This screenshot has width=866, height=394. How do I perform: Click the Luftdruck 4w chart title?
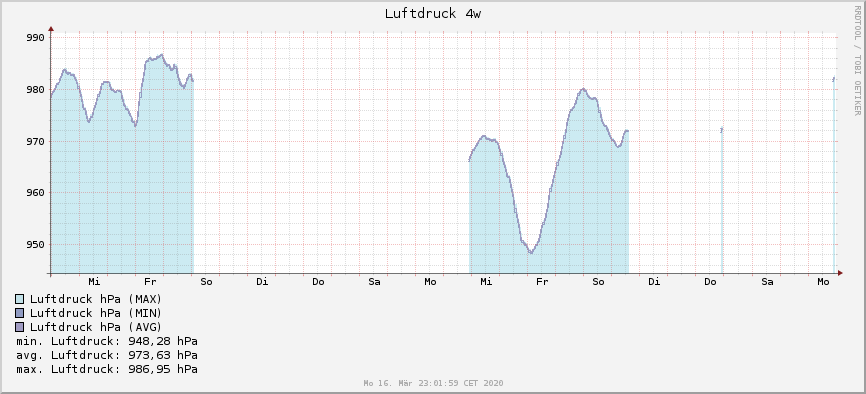[x=432, y=14]
